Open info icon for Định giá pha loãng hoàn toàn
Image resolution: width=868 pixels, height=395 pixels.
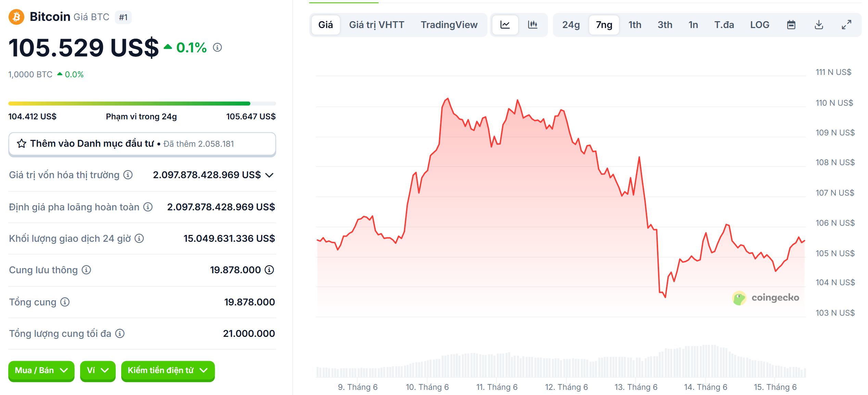pyautogui.click(x=148, y=207)
